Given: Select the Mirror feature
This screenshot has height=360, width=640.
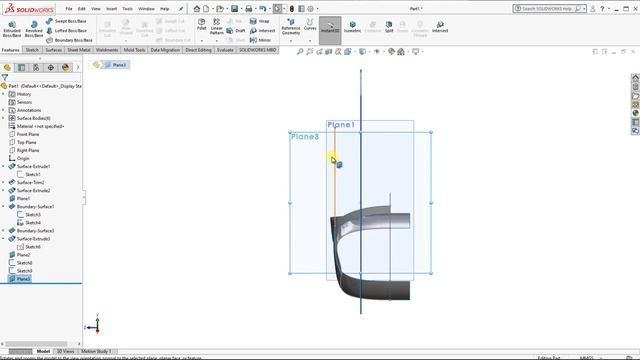Looking at the screenshot, I should pyautogui.click(x=260, y=40).
